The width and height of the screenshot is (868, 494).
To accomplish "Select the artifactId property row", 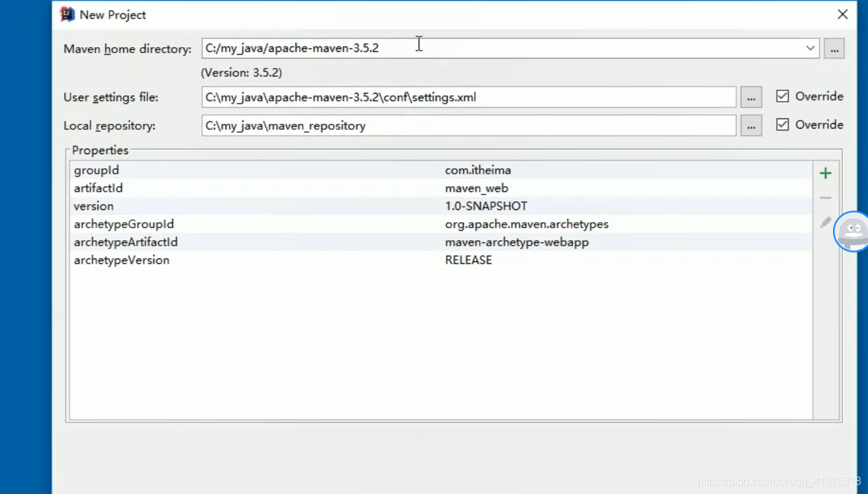I will click(x=441, y=188).
